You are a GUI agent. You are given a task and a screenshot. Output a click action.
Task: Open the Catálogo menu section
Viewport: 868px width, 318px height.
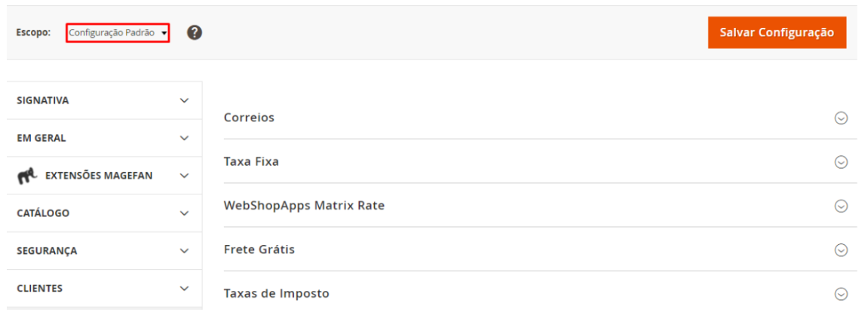(43, 213)
